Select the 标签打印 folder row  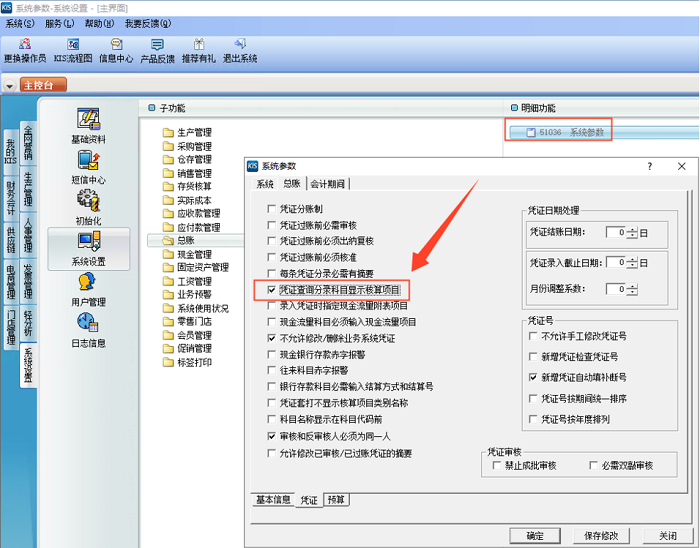coord(188,362)
